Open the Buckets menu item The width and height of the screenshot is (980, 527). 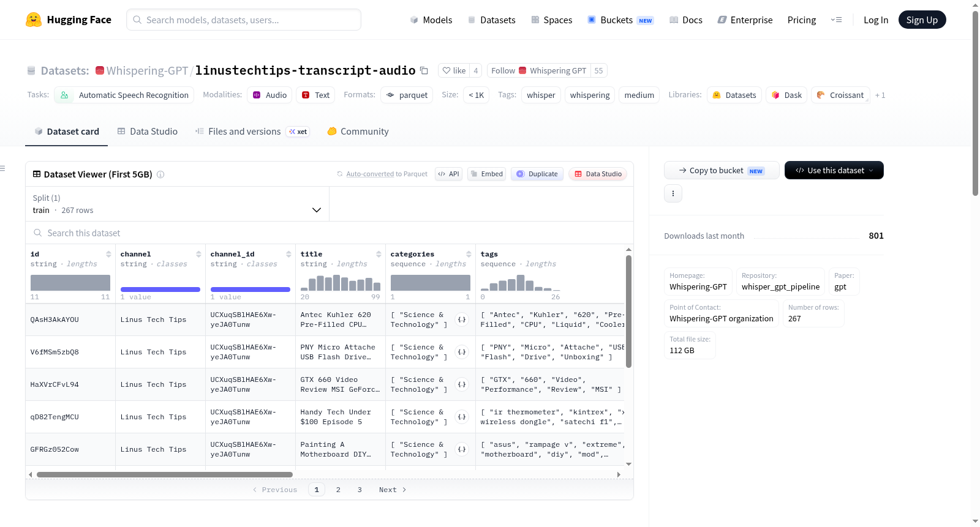click(620, 20)
